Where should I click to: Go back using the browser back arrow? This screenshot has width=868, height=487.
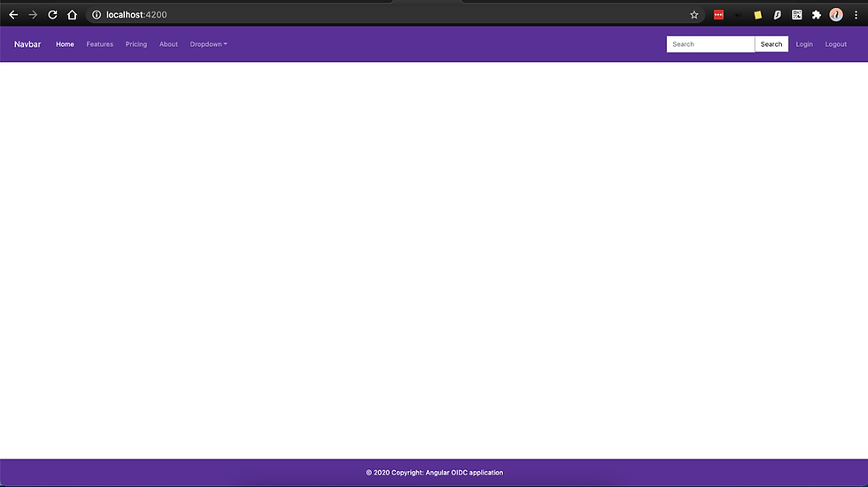tap(13, 15)
